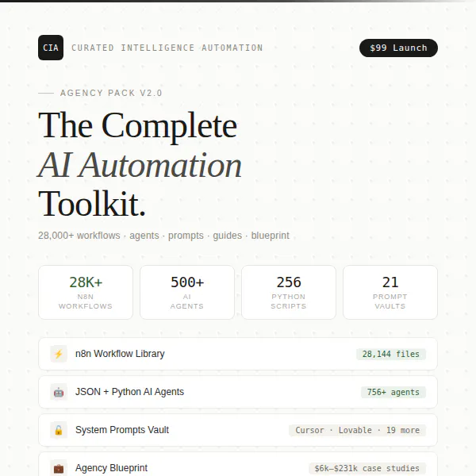Open the System Prompts Vault row
This screenshot has width=476, height=476.
tap(238, 430)
